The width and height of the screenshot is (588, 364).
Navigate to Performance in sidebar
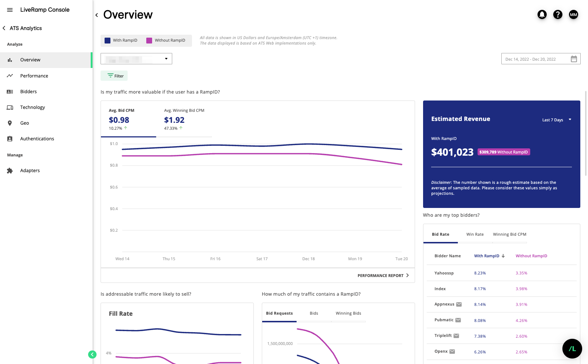click(46, 76)
